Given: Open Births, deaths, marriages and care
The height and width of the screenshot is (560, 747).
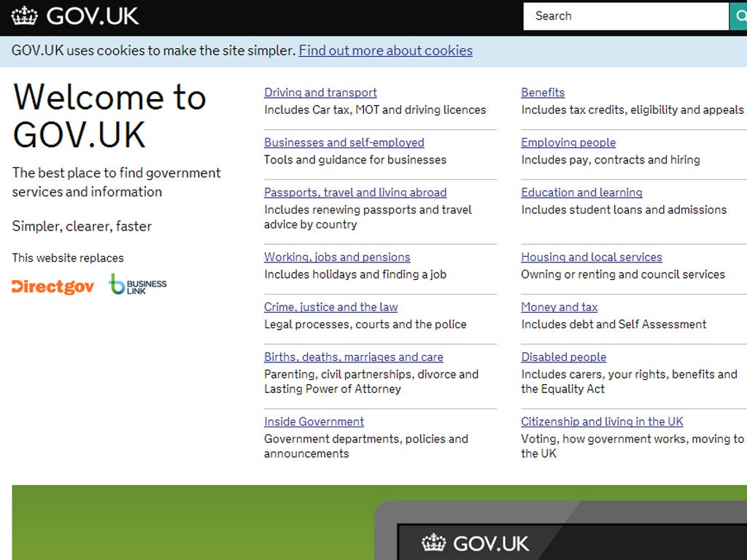Looking at the screenshot, I should click(x=354, y=357).
